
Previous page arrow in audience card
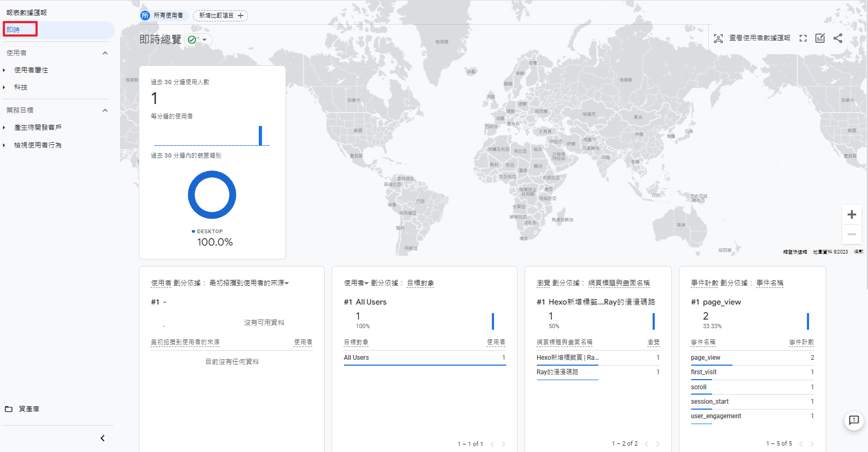coord(492,444)
